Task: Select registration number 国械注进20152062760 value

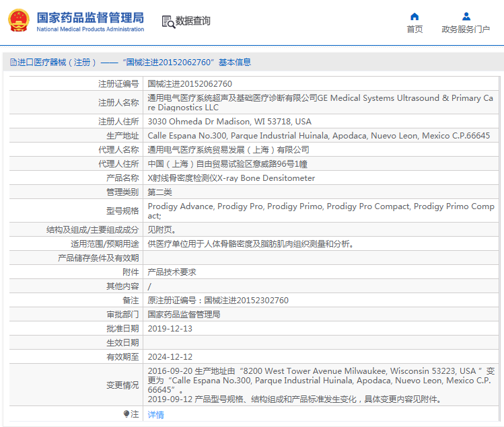Action: (x=190, y=84)
